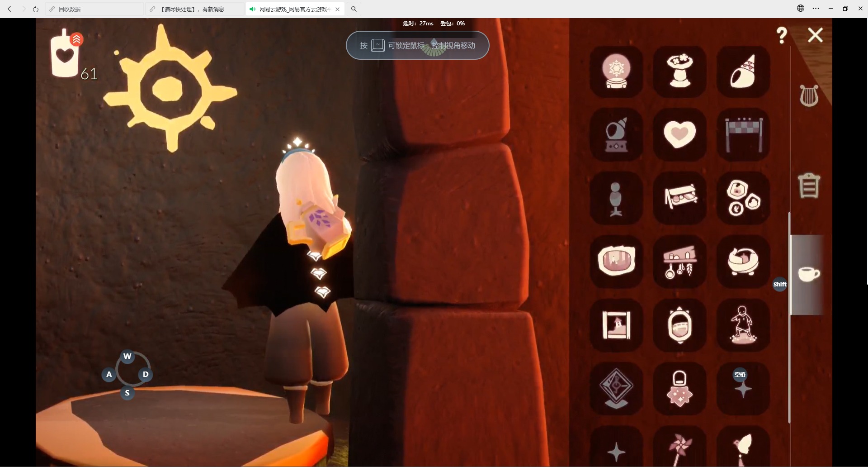Select the party hat seashell prop
The width and height of the screenshot is (868, 467).
point(743,71)
